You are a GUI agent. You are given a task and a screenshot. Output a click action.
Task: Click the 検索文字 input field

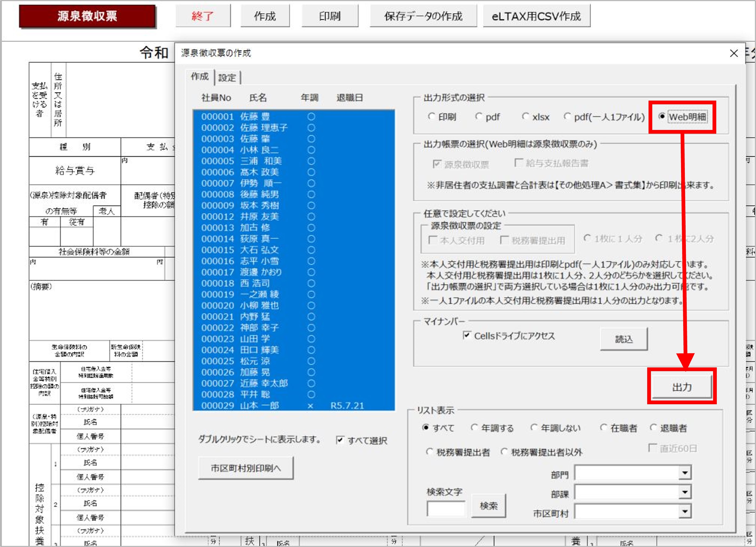click(x=446, y=508)
